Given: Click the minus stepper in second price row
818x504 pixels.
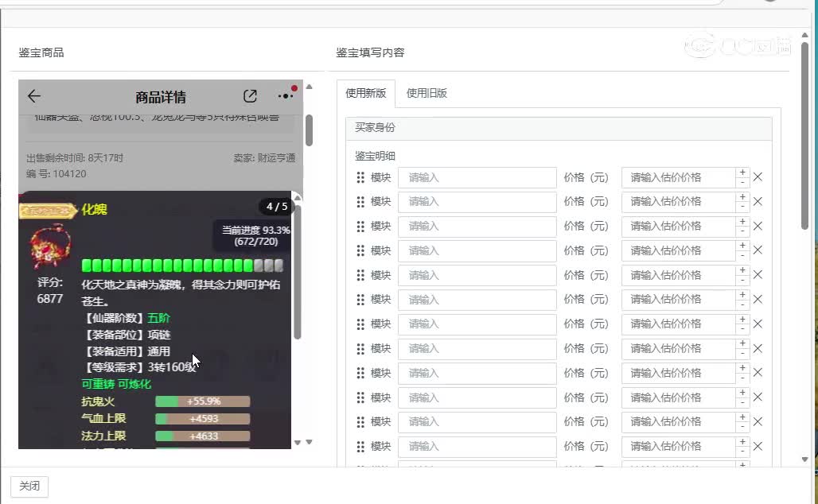Looking at the screenshot, I should coord(742,207).
